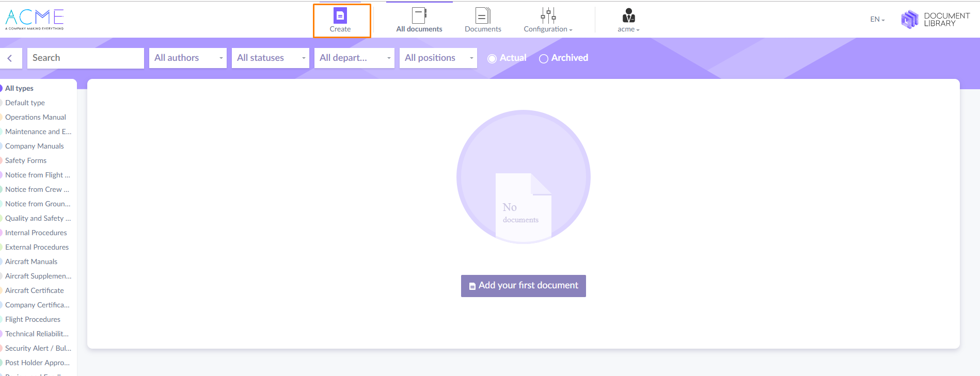Click into the Search field
Image resolution: width=980 pixels, height=376 pixels.
(85, 58)
